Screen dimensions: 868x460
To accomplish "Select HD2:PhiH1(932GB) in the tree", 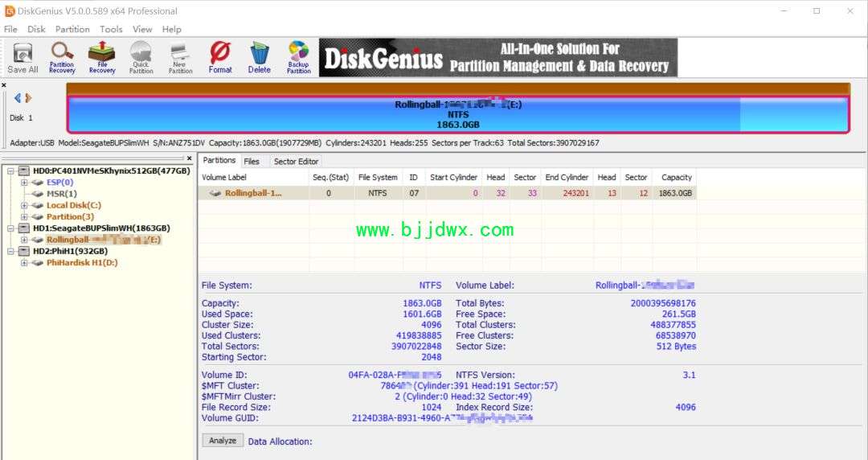I will 70,251.
